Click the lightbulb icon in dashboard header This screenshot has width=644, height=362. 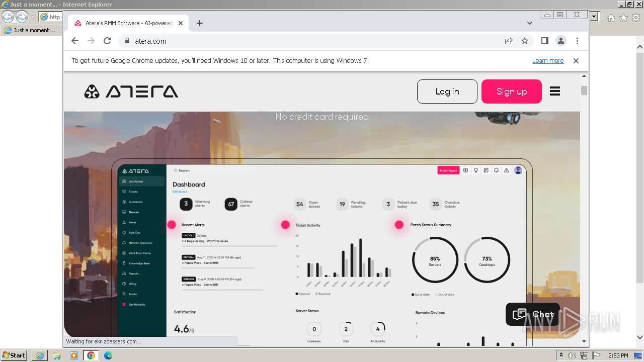(x=476, y=170)
